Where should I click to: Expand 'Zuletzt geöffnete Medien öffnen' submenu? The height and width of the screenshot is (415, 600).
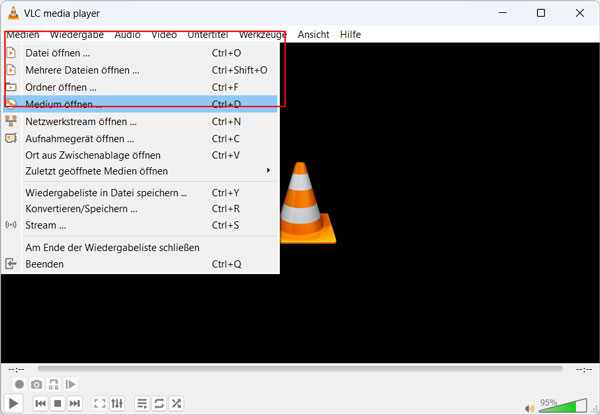pyautogui.click(x=140, y=171)
